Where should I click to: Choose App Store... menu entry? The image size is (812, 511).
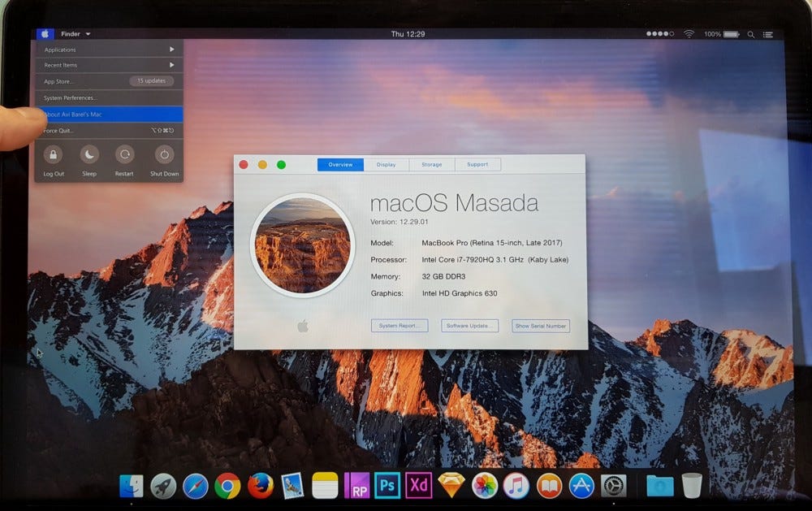point(110,81)
